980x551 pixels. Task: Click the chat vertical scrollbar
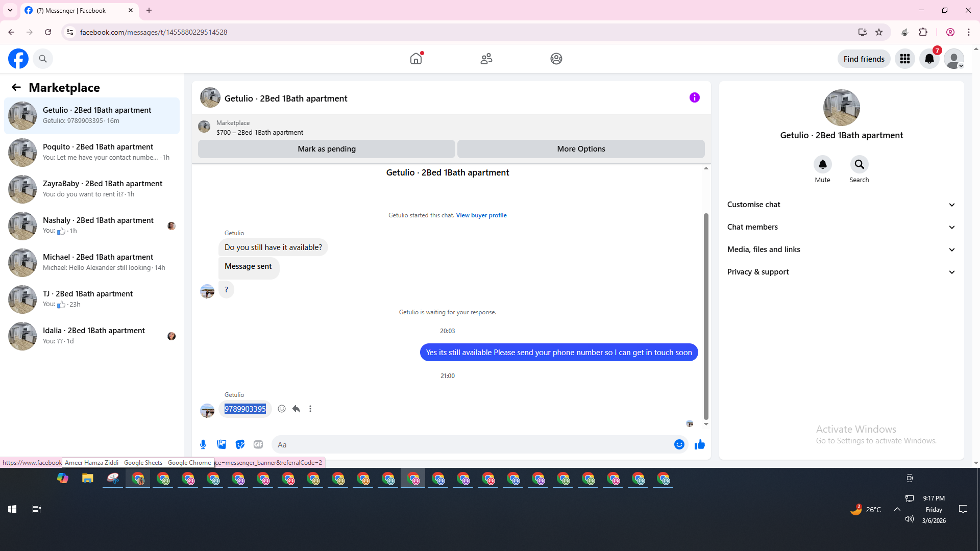tap(706, 316)
